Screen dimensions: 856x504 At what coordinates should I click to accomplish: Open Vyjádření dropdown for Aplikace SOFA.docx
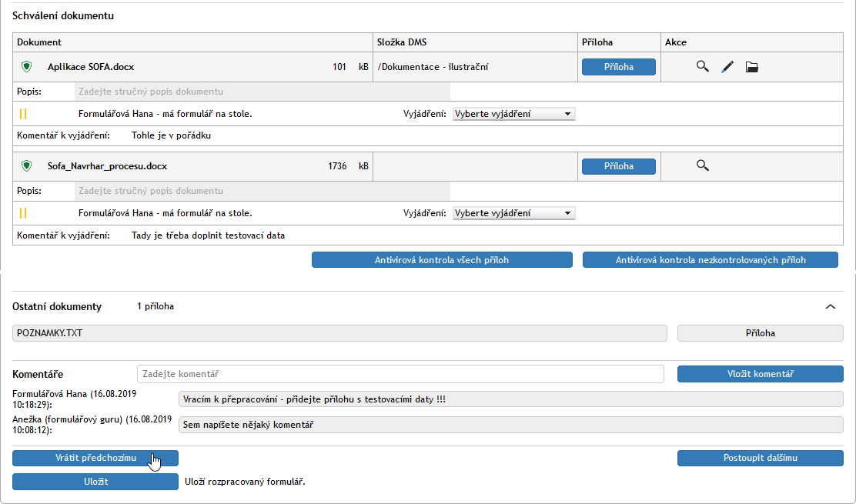(x=513, y=114)
